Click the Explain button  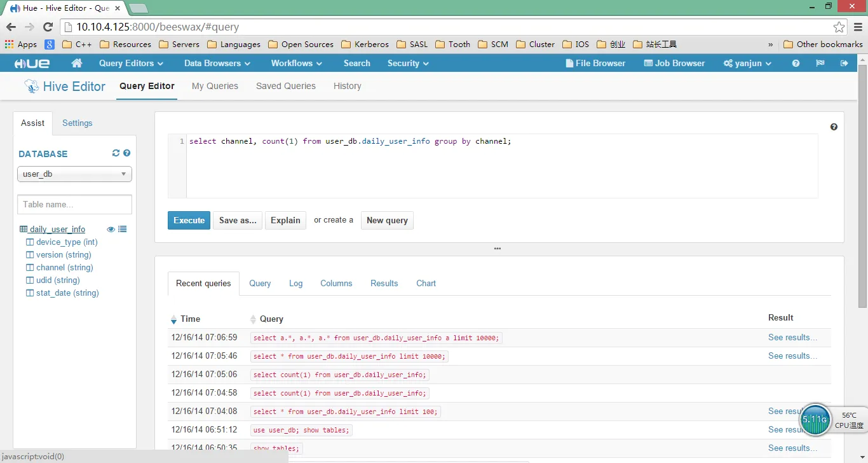click(x=285, y=220)
